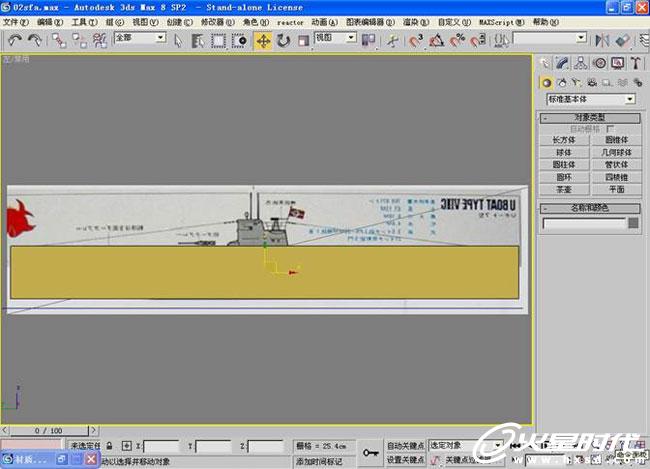Open the 编辑 menu

(50, 22)
